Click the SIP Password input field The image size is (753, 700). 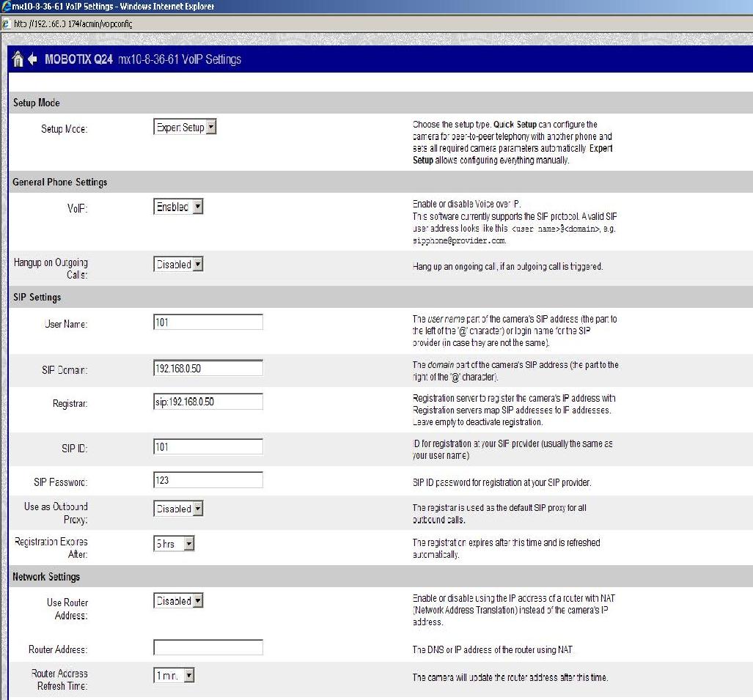click(208, 480)
